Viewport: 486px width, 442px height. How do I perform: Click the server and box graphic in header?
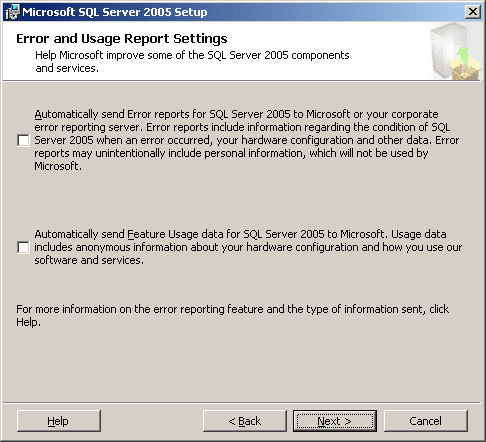[x=455, y=51]
